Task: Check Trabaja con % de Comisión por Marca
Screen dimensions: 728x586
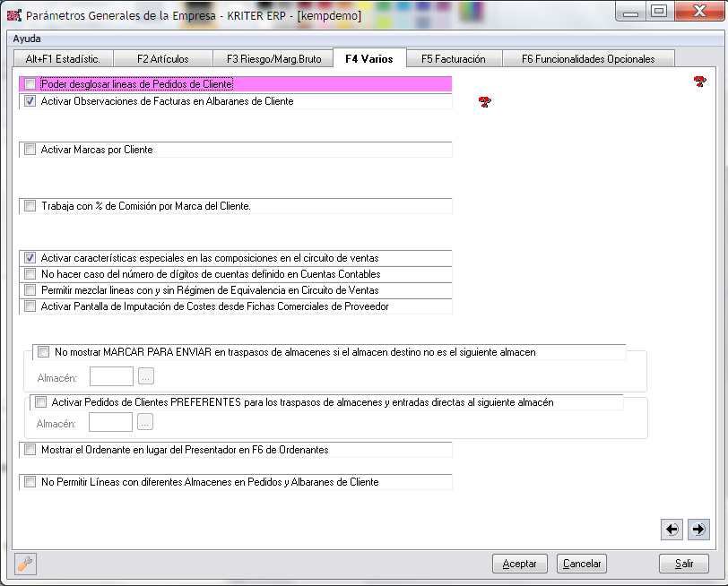Action: [30, 206]
